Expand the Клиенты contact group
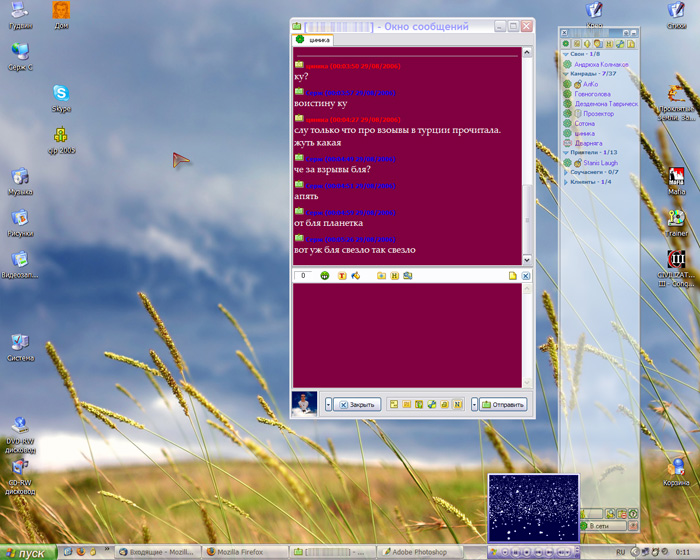Screen dimensions: 700x560 point(566,182)
